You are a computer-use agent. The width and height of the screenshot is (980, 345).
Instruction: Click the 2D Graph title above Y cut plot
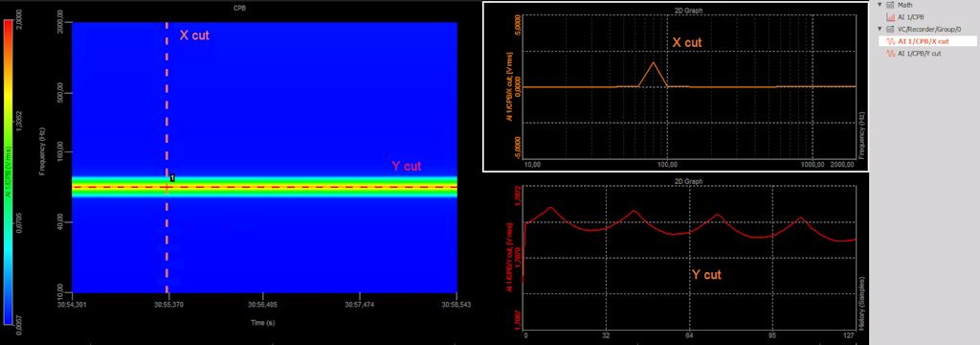click(690, 181)
